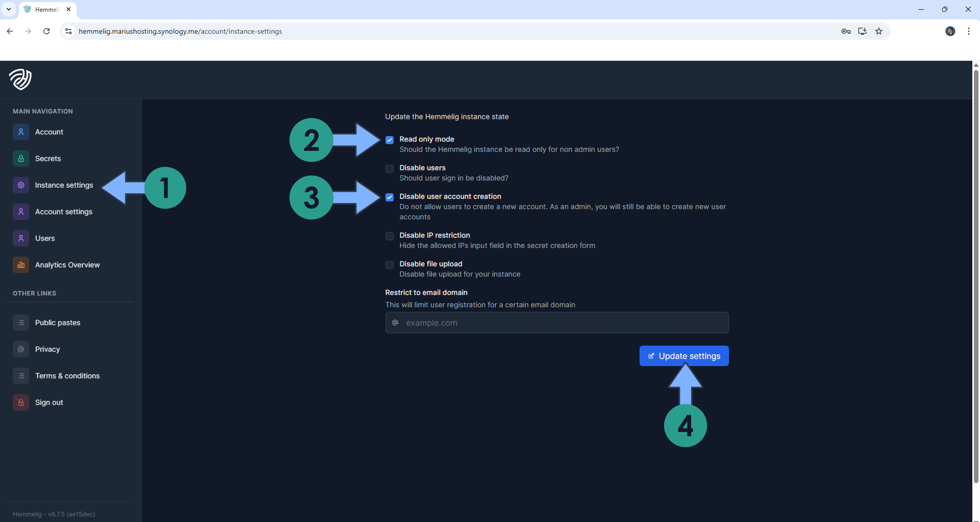Click the install app icon in address bar

pyautogui.click(x=862, y=31)
